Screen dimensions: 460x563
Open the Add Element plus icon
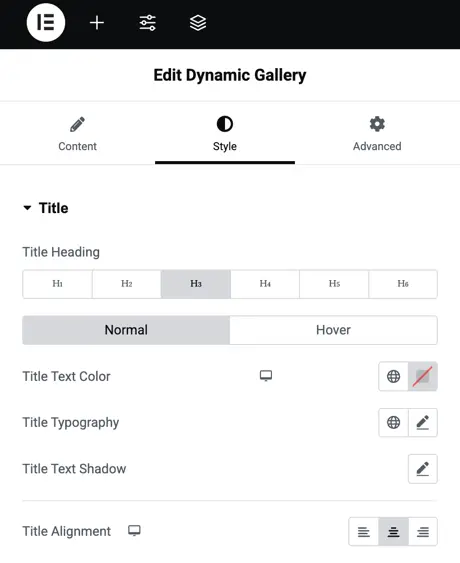pos(97,23)
